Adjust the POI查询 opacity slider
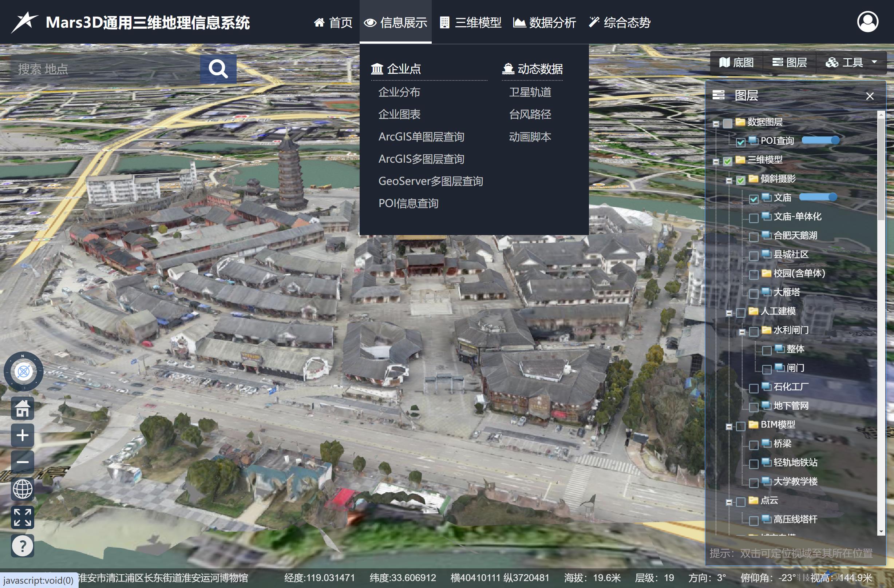Viewport: 894px width, 588px height. pos(820,140)
